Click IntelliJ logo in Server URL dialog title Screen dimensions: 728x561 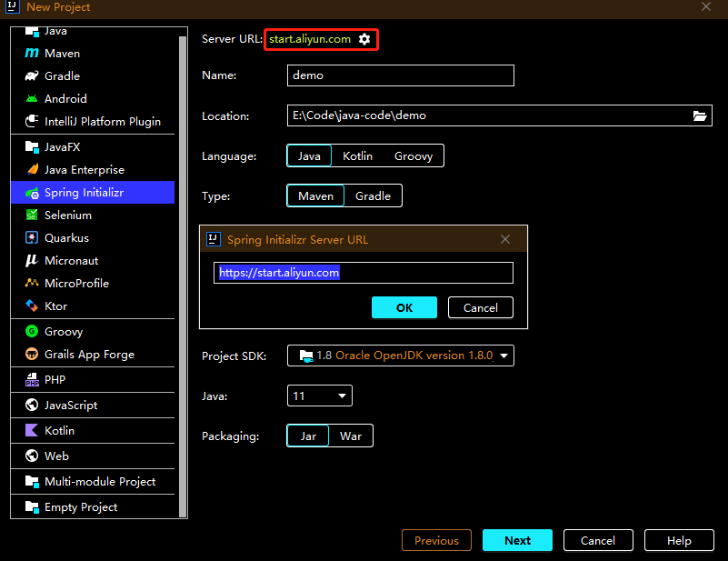pyautogui.click(x=213, y=239)
